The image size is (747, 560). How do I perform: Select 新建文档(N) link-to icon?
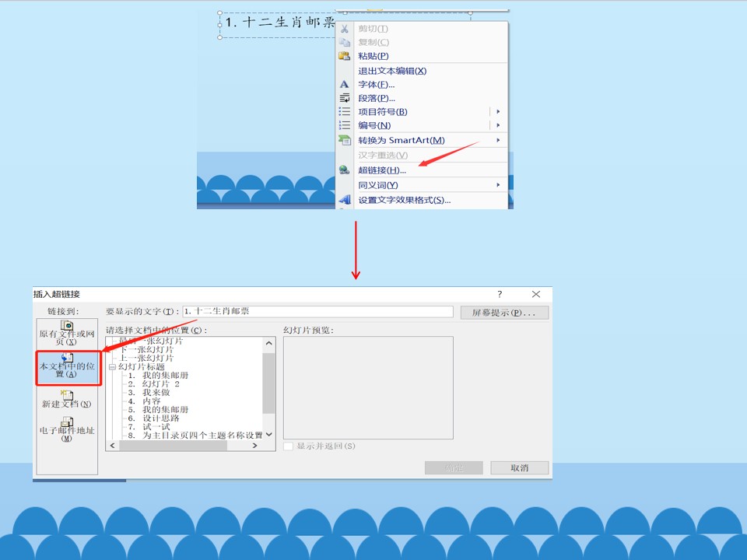point(67,395)
